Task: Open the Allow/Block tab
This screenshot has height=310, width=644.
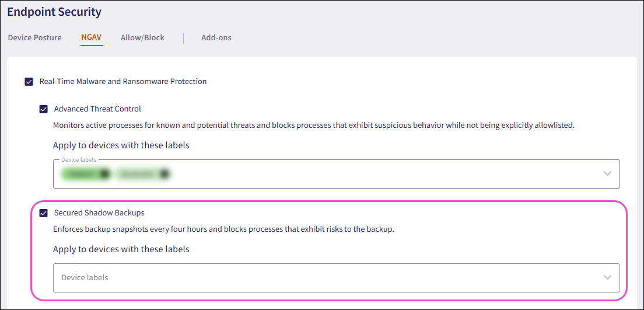Action: coord(142,37)
